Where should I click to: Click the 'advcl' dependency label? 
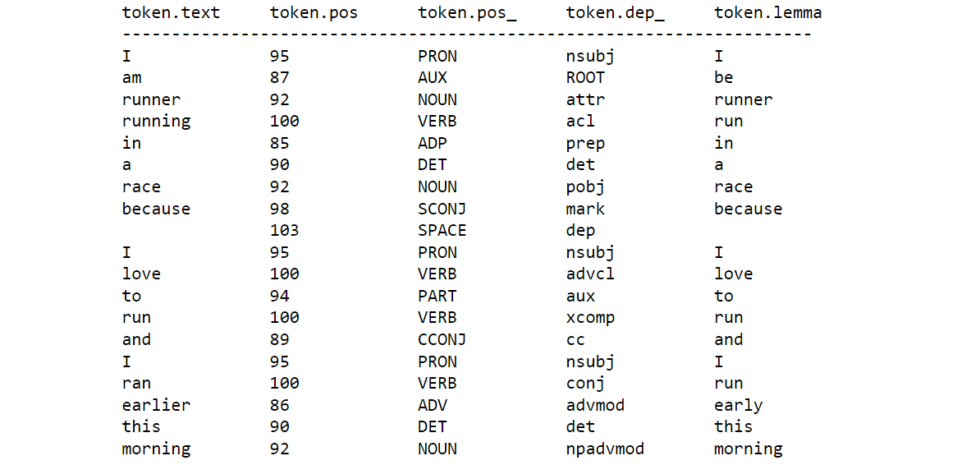591,274
